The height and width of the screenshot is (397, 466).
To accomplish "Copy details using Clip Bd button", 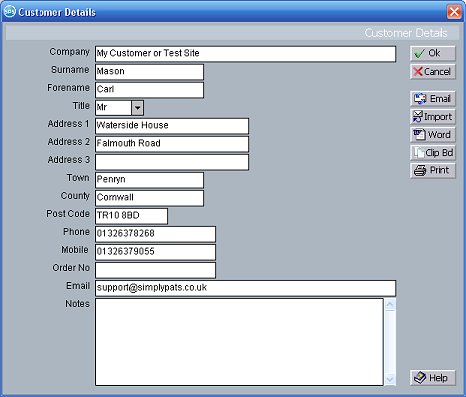I will (433, 153).
